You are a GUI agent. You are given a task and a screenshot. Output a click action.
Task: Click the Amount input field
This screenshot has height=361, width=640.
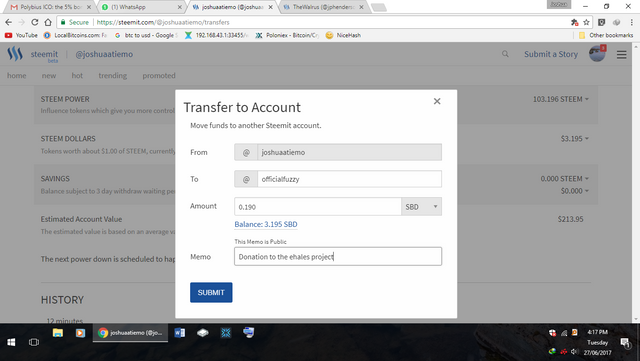point(318,207)
